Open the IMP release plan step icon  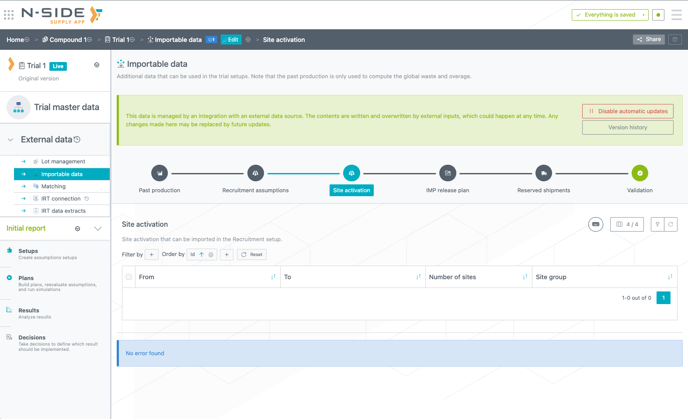click(447, 173)
